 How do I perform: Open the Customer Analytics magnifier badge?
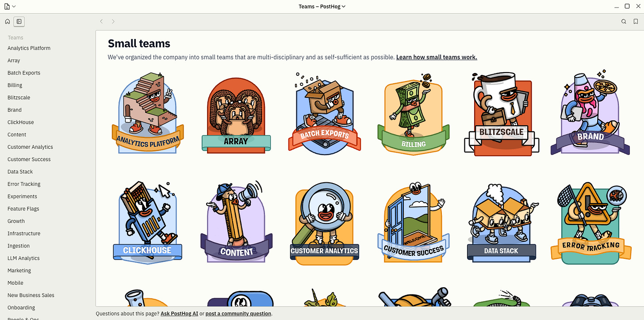(x=325, y=224)
